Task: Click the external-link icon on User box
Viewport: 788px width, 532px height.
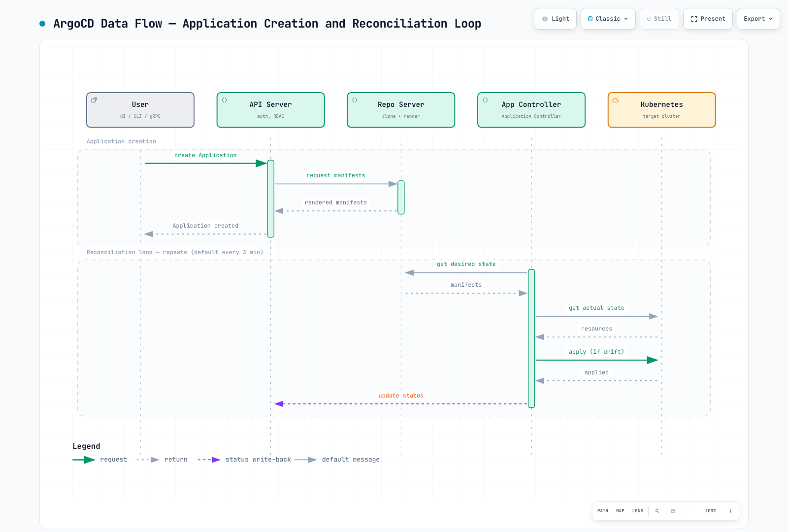Action: click(94, 100)
